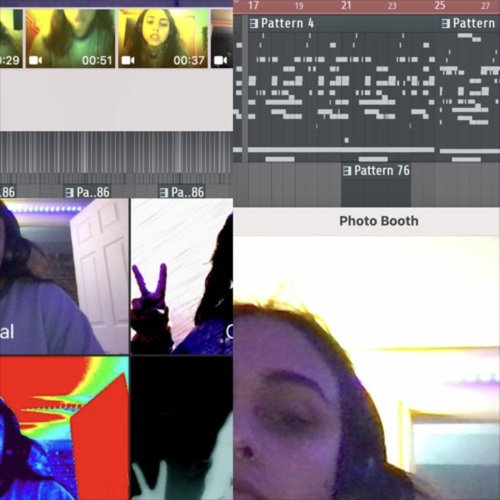The width and height of the screenshot is (500, 500).
Task: Click the pattern icon beside Pattern 76
Action: 347,171
